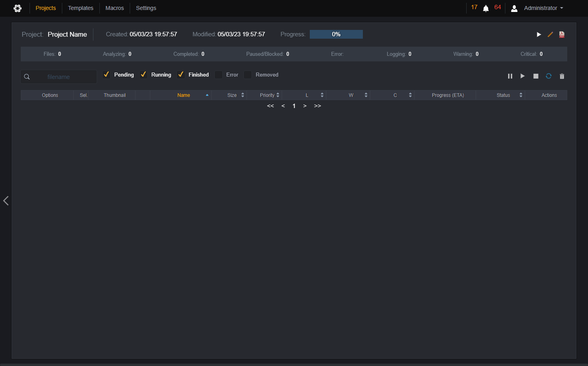This screenshot has width=588, height=366.
Task: Check the Error filter checkbox
Action: (x=218, y=75)
